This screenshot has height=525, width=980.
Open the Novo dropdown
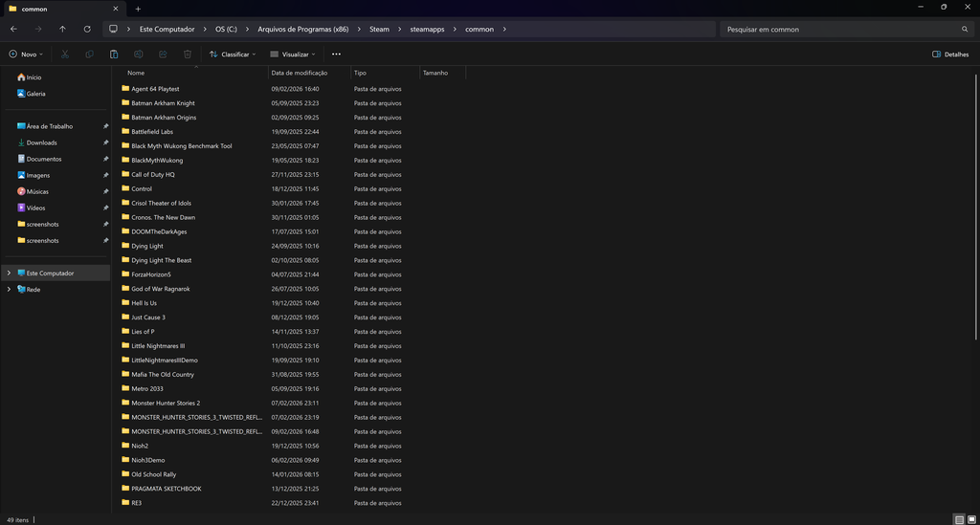pos(26,55)
